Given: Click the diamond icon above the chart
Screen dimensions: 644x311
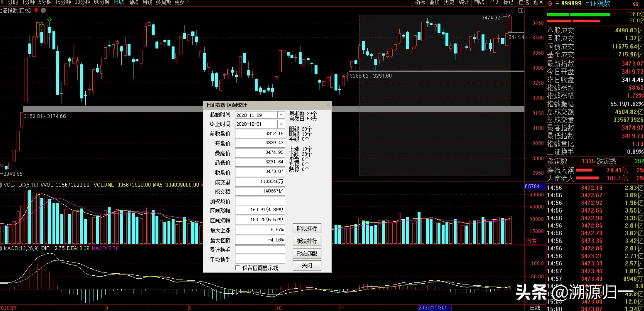Looking at the screenshot, I should click(513, 11).
